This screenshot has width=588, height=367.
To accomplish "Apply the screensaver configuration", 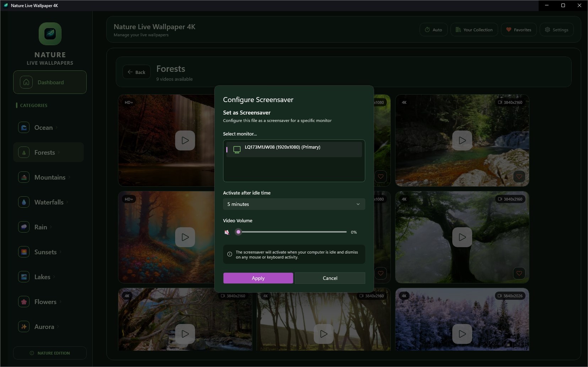I will pyautogui.click(x=258, y=278).
